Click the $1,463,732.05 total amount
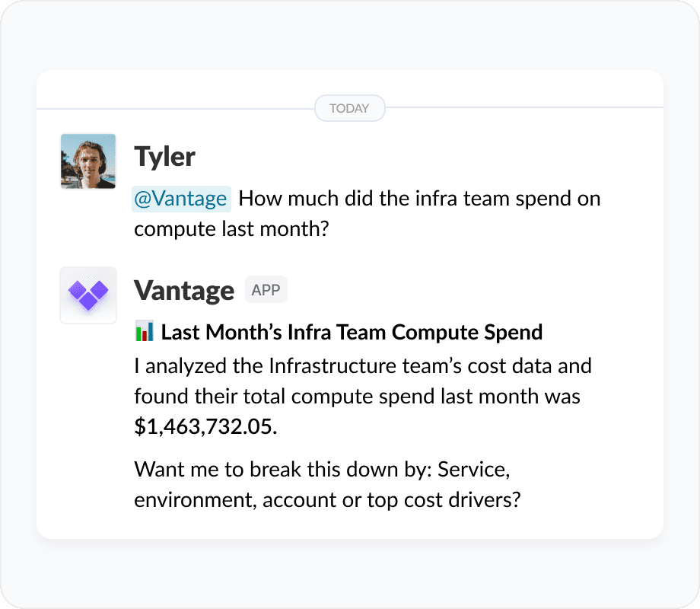The height and width of the screenshot is (609, 700). click(203, 427)
